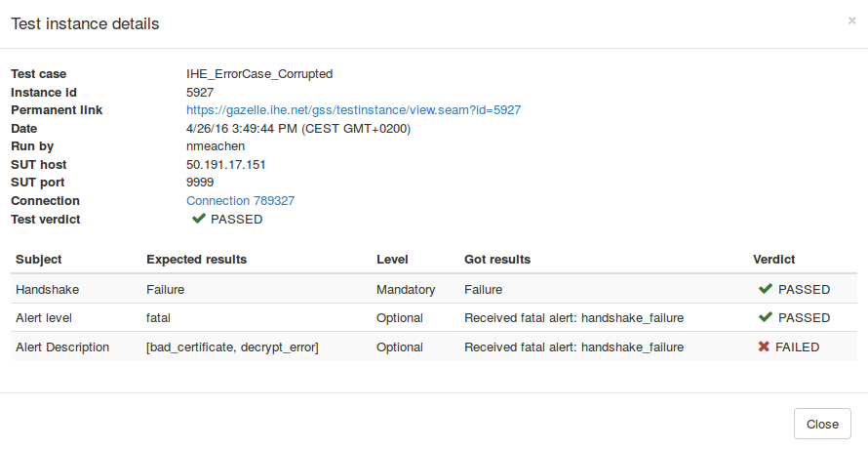The width and height of the screenshot is (868, 449).
Task: Click the Instance id value 5927
Action: coord(200,93)
